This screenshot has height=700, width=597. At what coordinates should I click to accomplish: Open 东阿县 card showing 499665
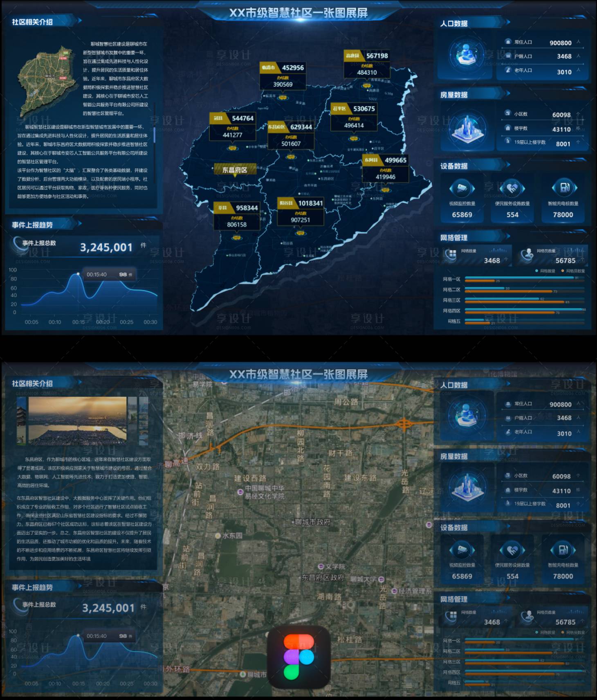[x=385, y=168]
